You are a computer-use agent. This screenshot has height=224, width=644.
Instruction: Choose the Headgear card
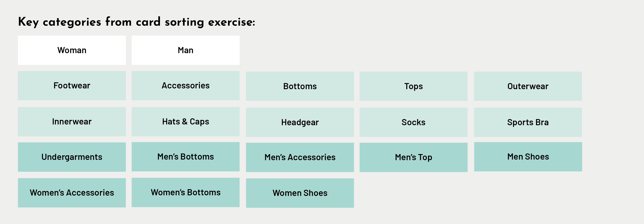click(300, 122)
